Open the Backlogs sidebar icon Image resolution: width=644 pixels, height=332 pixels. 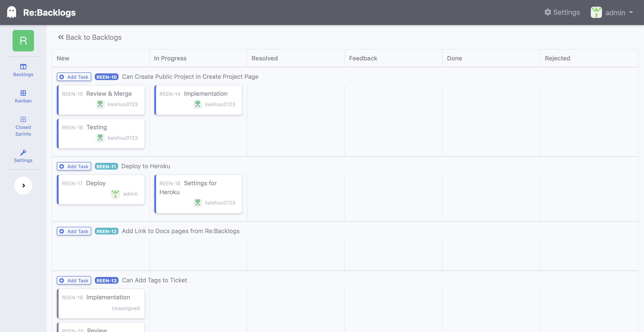[23, 67]
